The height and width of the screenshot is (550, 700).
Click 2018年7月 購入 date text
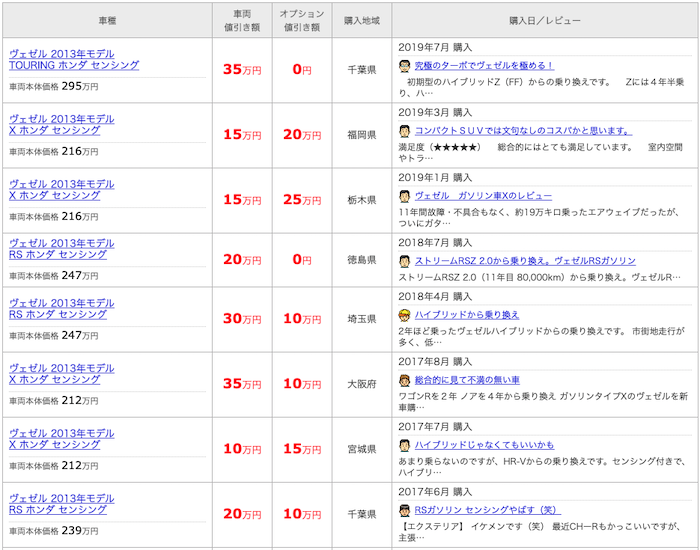[435, 243]
